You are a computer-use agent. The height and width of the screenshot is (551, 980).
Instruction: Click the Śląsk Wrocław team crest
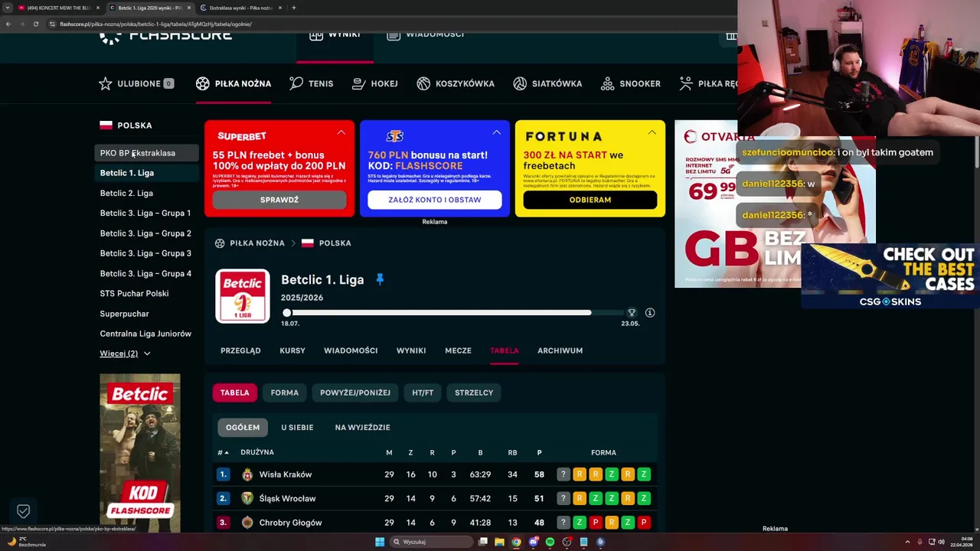(x=247, y=498)
